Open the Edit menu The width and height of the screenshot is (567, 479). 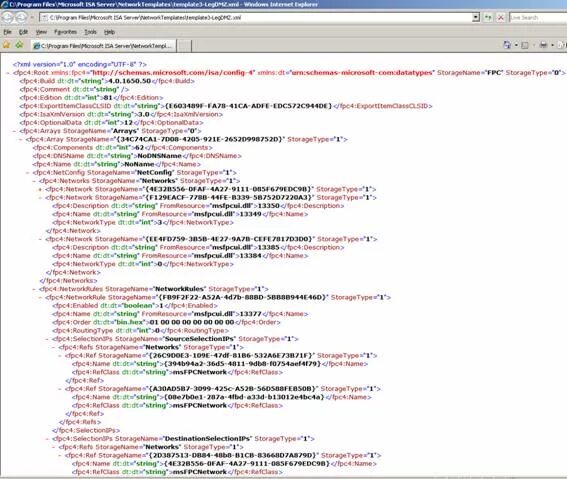tap(24, 32)
